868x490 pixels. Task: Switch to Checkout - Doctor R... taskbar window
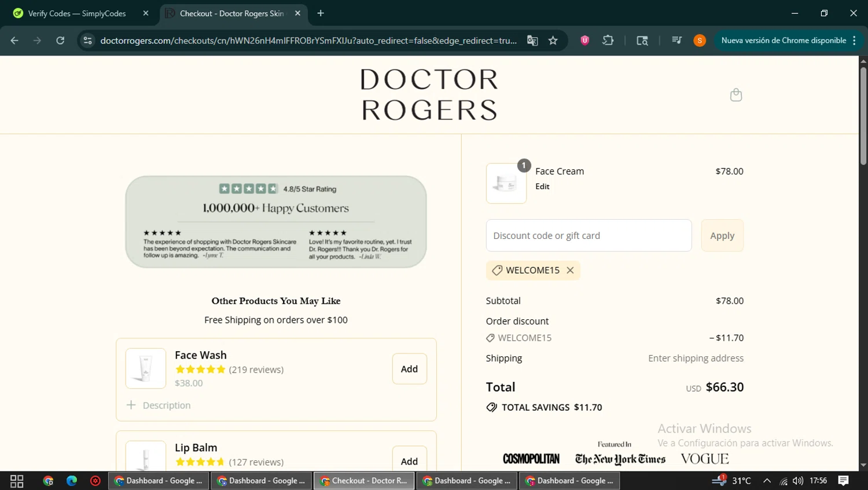(x=364, y=481)
